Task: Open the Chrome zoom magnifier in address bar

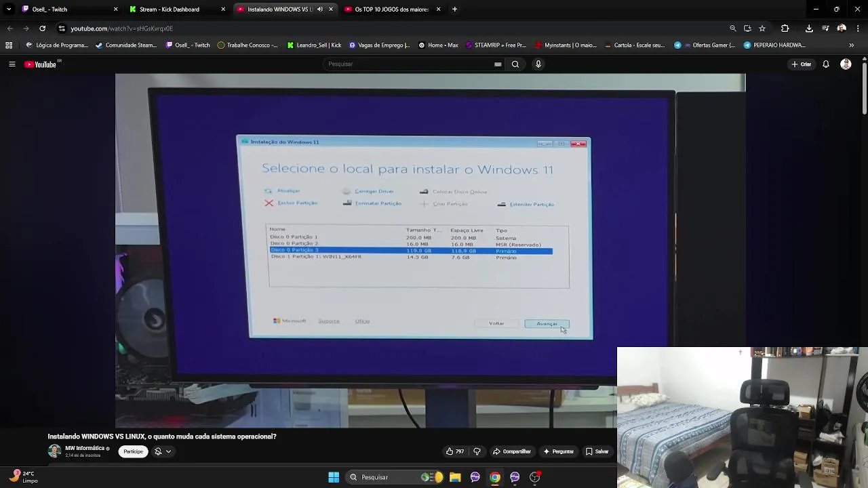Action: click(733, 28)
